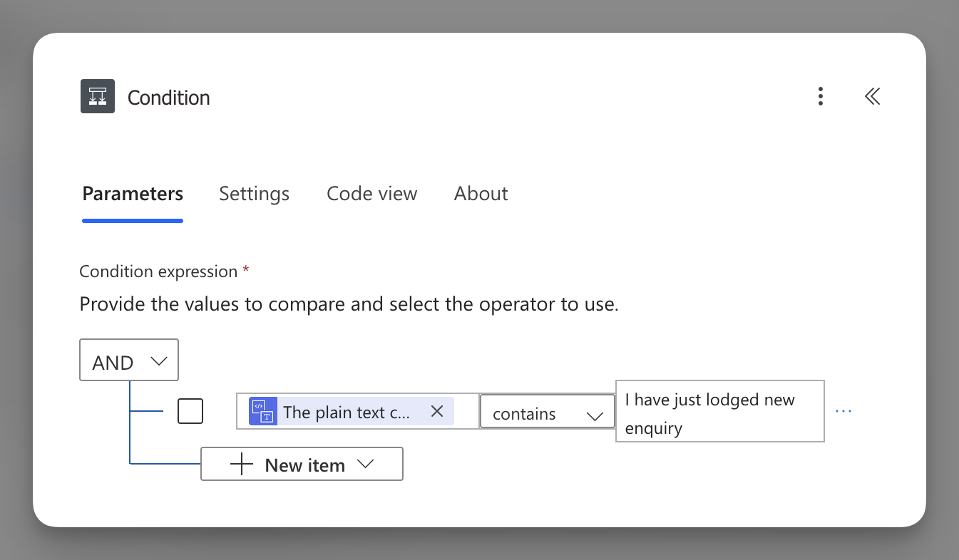Click the Condition action icon in header

tap(98, 96)
